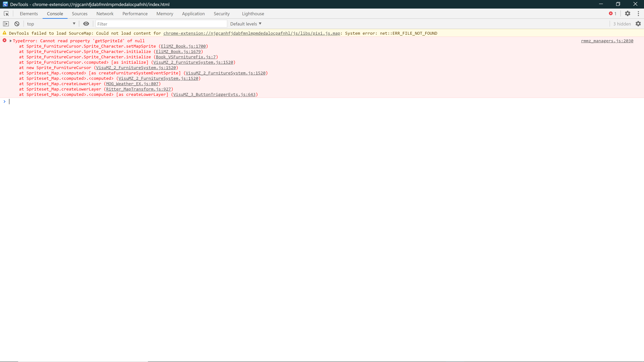Screen dimensions: 644x362
Task: Activate the inspect element picker icon
Action: [6, 14]
